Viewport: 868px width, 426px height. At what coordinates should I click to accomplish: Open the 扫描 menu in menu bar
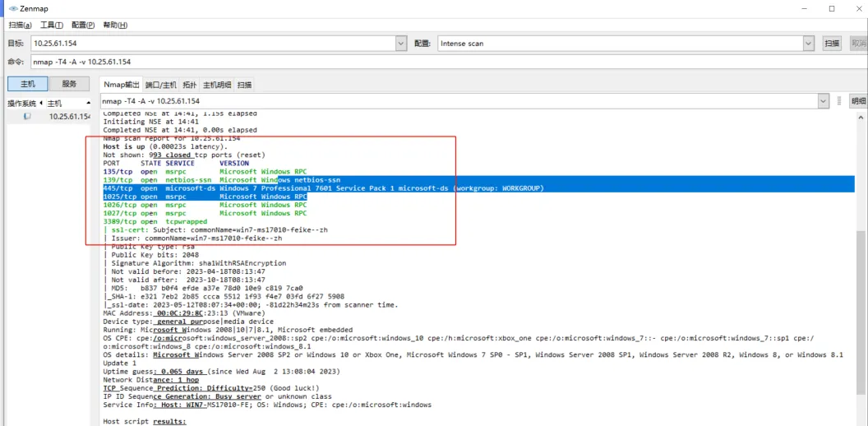[x=21, y=25]
